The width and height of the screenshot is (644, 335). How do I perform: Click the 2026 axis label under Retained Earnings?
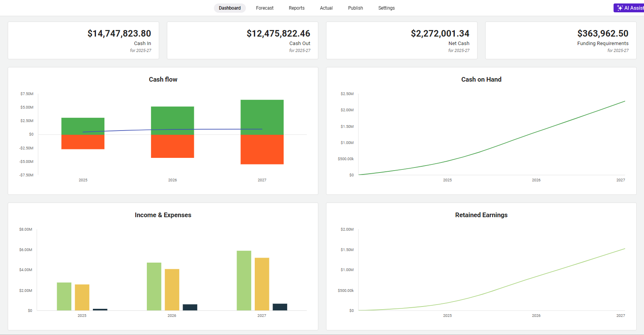[536, 316]
